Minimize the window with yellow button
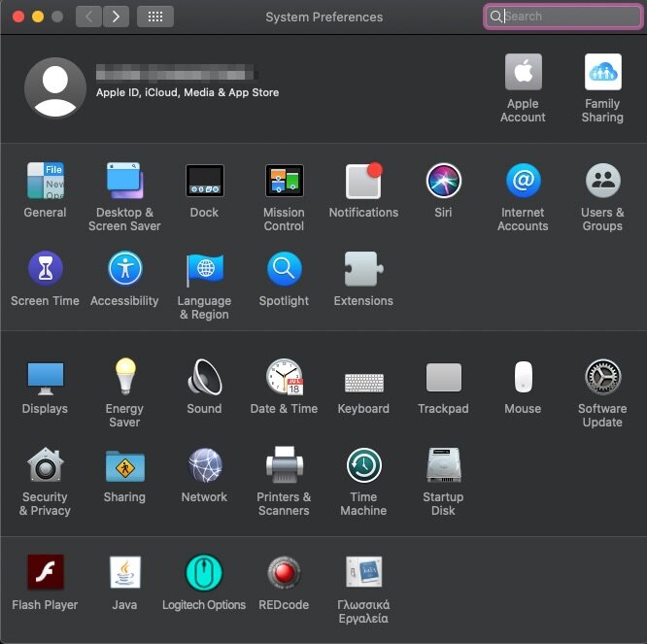 click(x=38, y=17)
